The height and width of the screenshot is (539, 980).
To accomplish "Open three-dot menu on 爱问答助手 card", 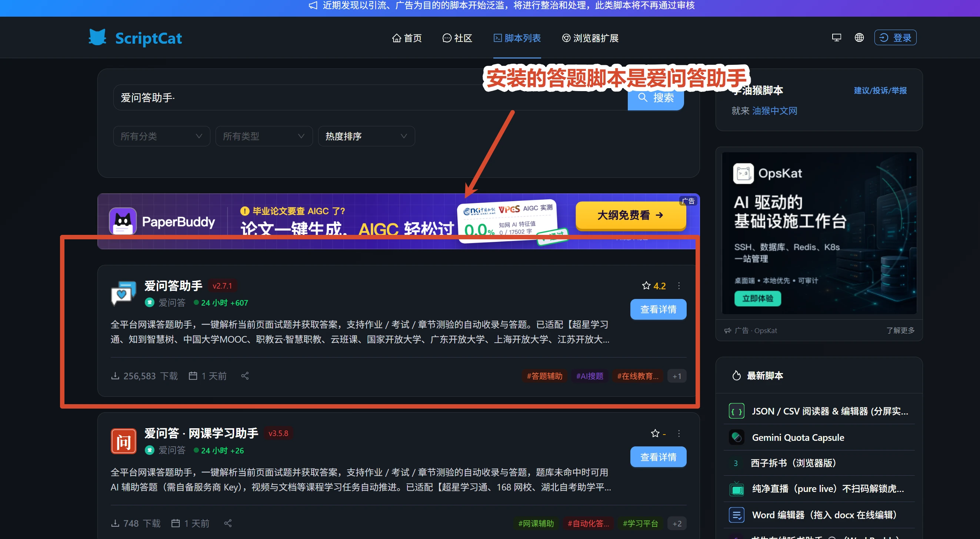I will pos(679,286).
